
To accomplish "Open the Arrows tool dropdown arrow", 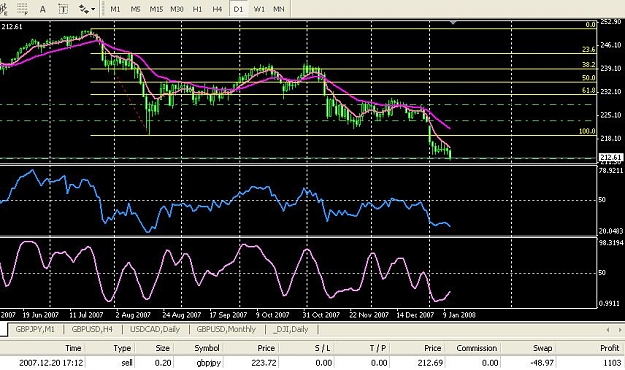I will [x=93, y=9].
